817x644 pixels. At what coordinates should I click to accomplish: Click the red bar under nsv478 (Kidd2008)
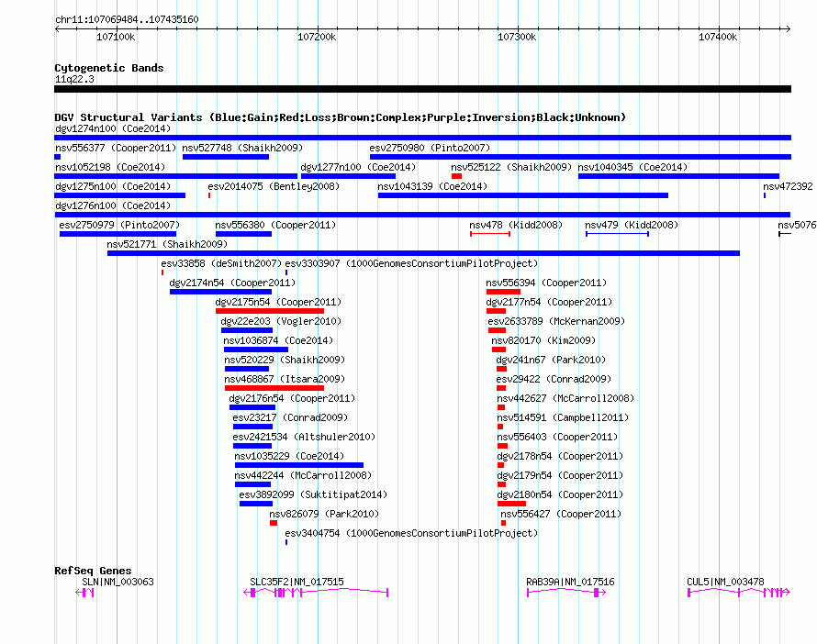(x=490, y=234)
